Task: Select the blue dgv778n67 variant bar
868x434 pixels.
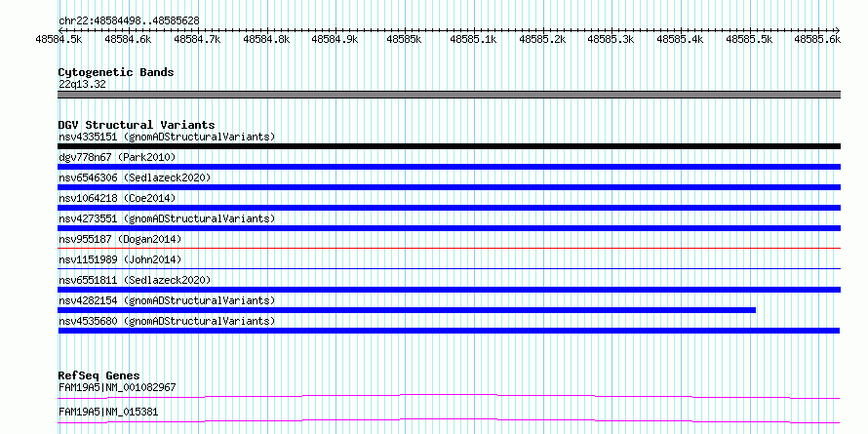Action: tap(450, 167)
